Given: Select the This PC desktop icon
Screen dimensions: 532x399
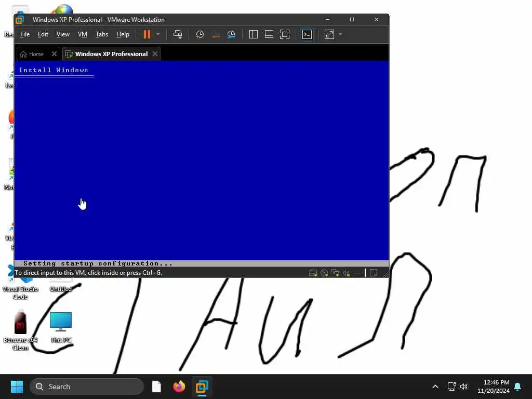Looking at the screenshot, I should tap(61, 327).
